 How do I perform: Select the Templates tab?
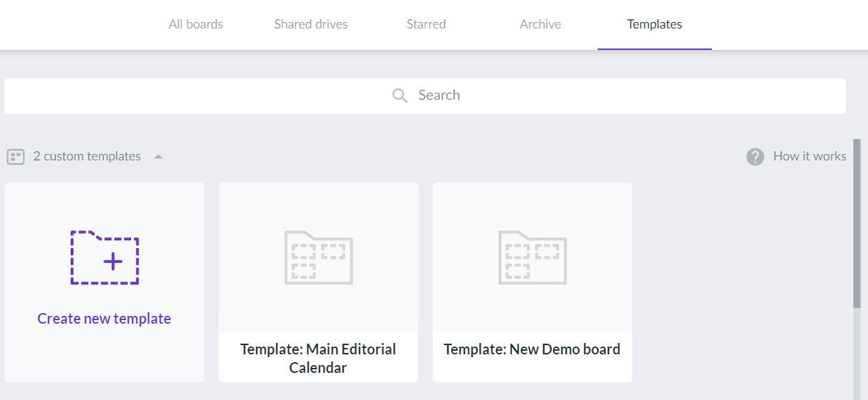click(655, 24)
